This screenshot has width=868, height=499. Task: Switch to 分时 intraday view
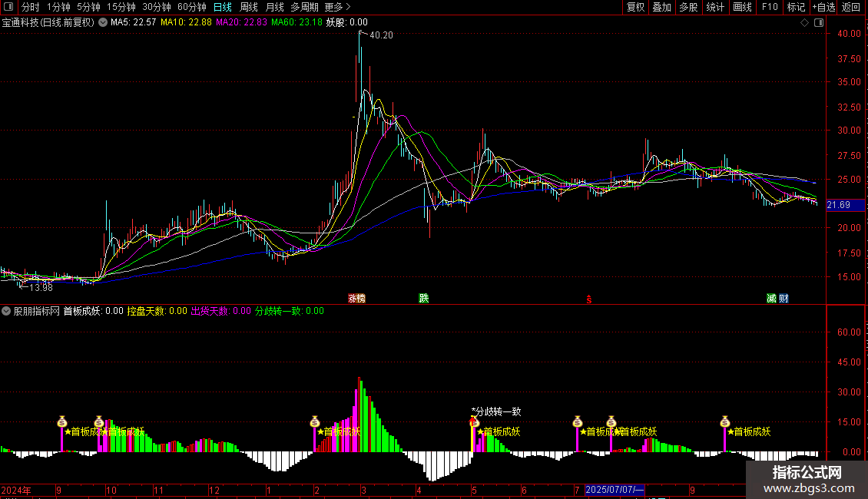30,7
